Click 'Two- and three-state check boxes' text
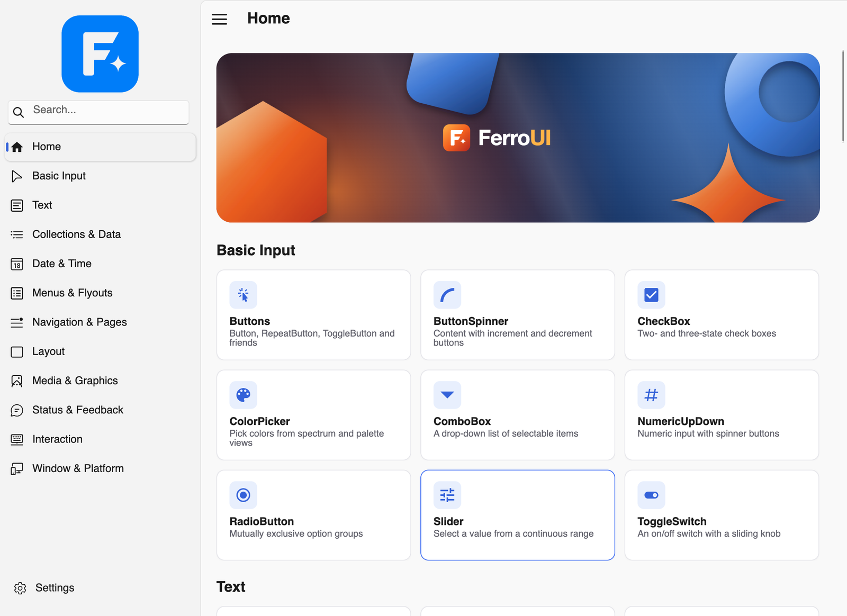 [707, 333]
